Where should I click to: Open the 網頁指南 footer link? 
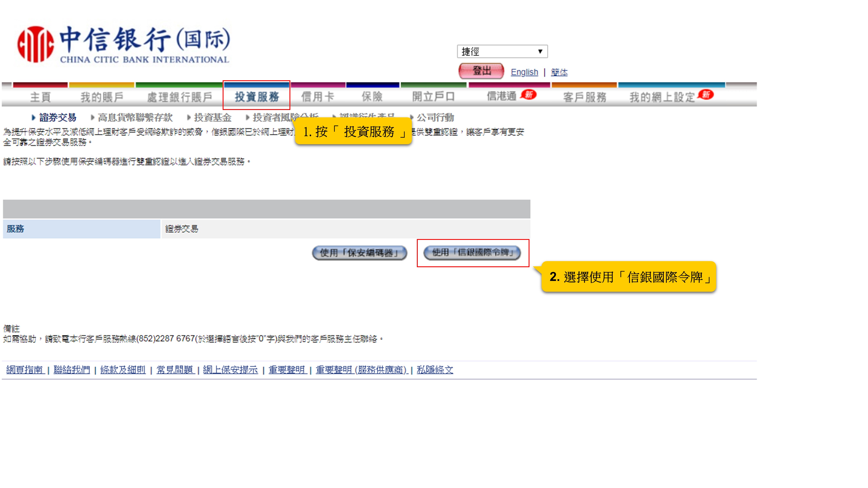(x=25, y=370)
